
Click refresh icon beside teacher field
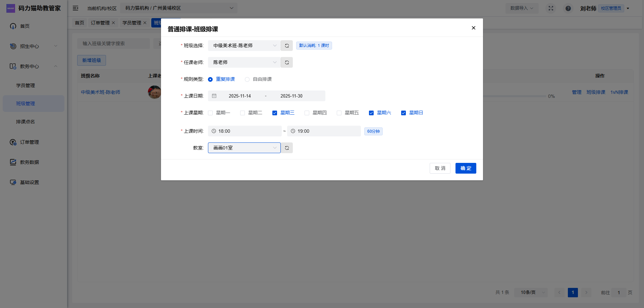coord(287,62)
